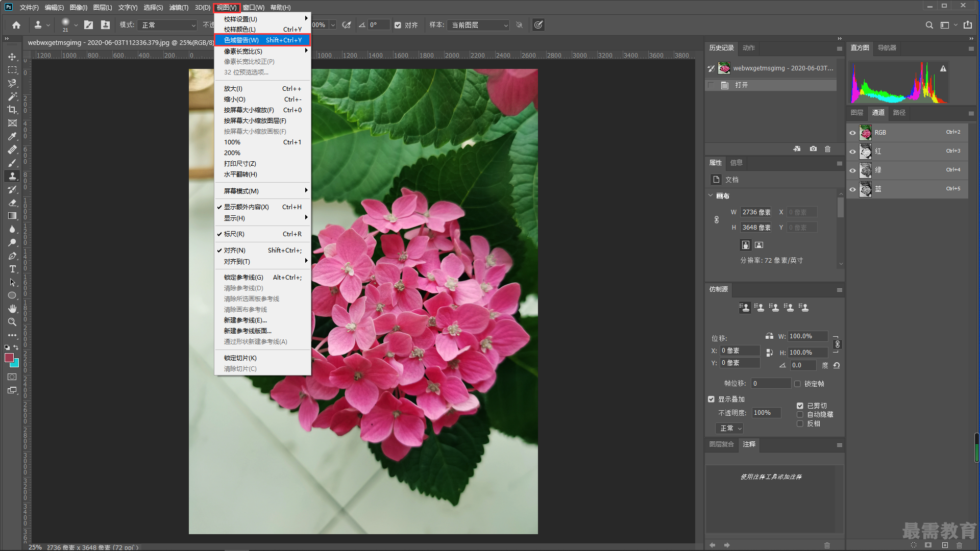This screenshot has height=551, width=980.
Task: Select the Eyedropper tool
Action: tap(12, 136)
